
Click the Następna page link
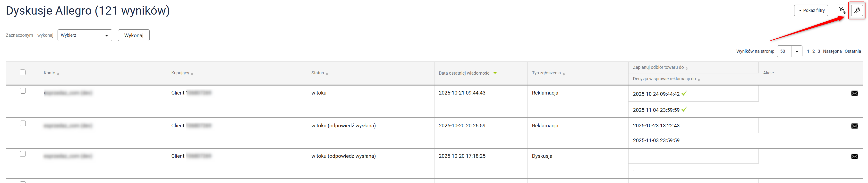point(832,52)
